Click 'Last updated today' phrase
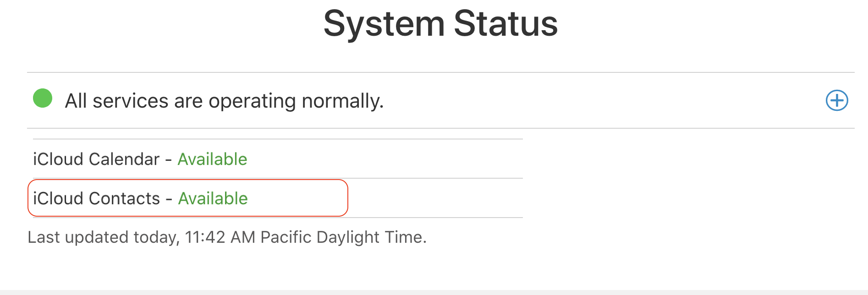The image size is (868, 295). [103, 237]
